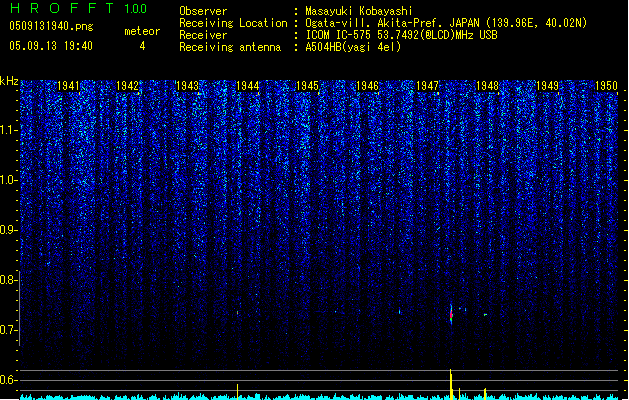Click the 'Receiver' label
Viewport: 629px width, 400px height.
(203, 35)
